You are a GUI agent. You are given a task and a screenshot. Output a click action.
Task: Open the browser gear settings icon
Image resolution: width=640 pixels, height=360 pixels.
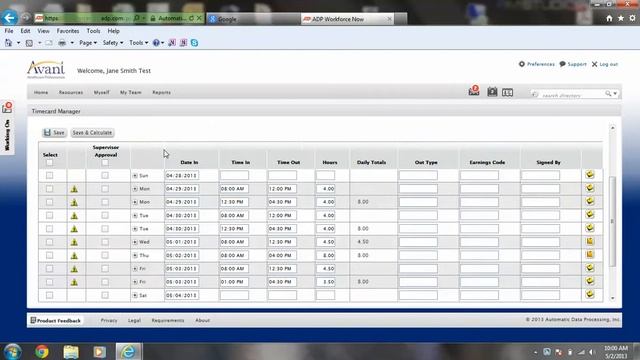(632, 18)
